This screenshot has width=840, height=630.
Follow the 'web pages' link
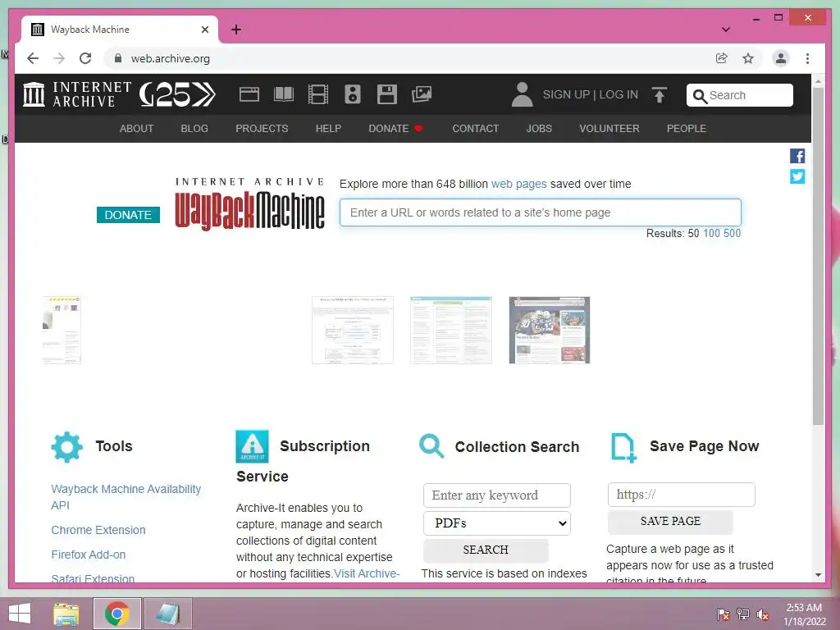(518, 184)
